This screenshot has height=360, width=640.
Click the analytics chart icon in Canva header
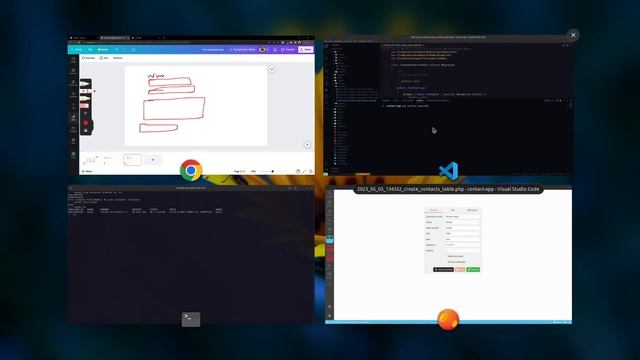(x=275, y=49)
